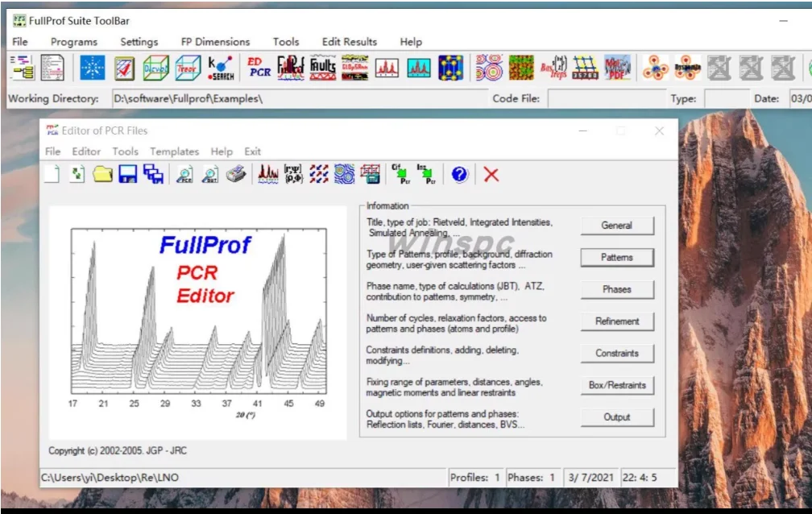Launch the Dicvol indexing program icon

(x=156, y=68)
